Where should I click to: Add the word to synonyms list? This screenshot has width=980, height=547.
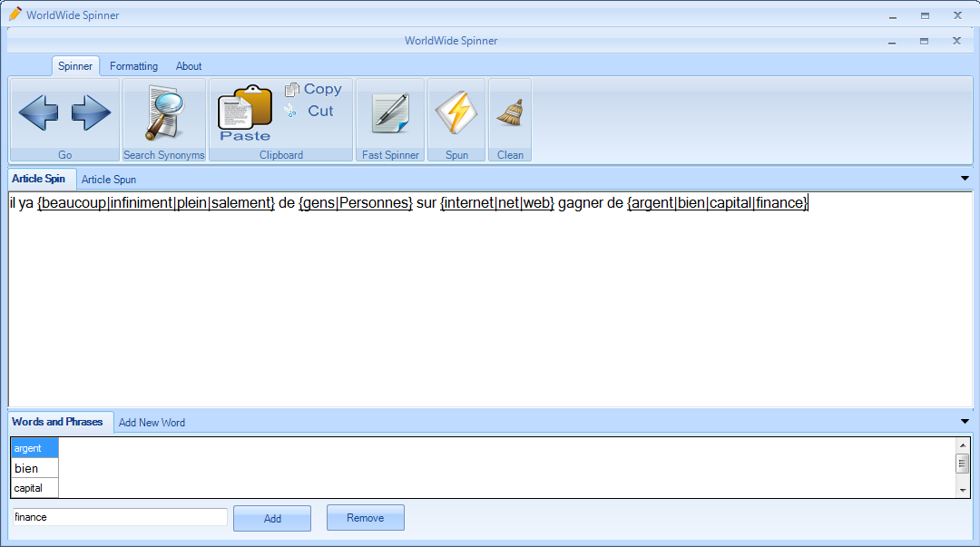(272, 518)
